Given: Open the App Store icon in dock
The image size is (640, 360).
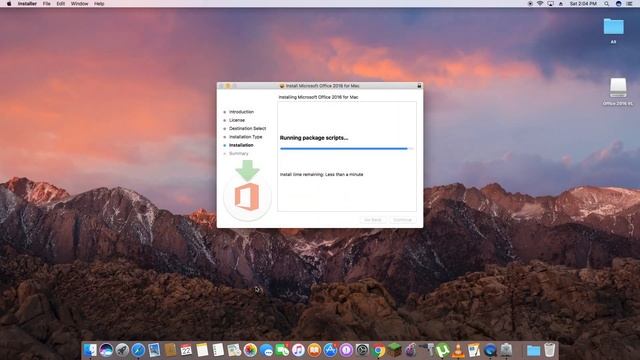Looking at the screenshot, I should click(330, 350).
